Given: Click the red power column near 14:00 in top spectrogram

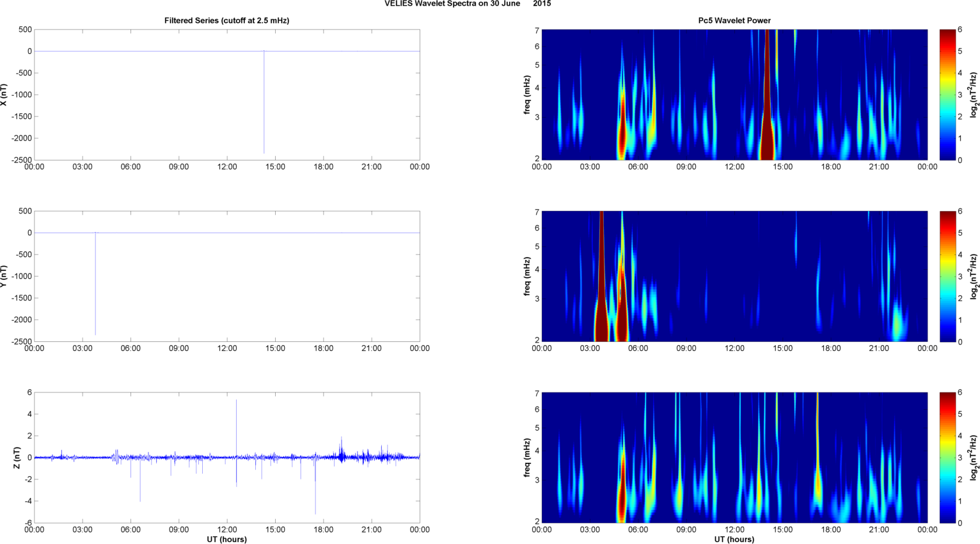Looking at the screenshot, I should pyautogui.click(x=767, y=96).
